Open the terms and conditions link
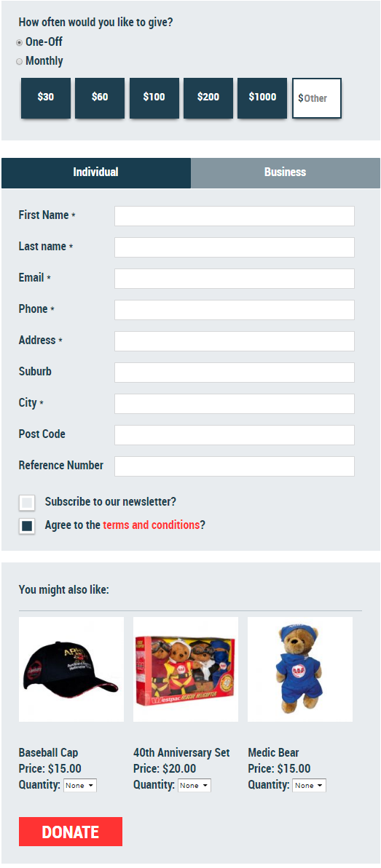 pos(151,525)
